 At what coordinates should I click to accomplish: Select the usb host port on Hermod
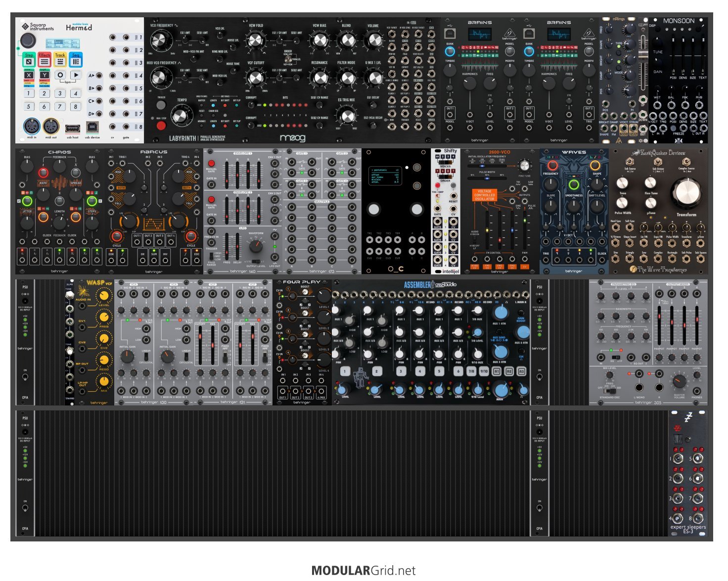[72, 129]
